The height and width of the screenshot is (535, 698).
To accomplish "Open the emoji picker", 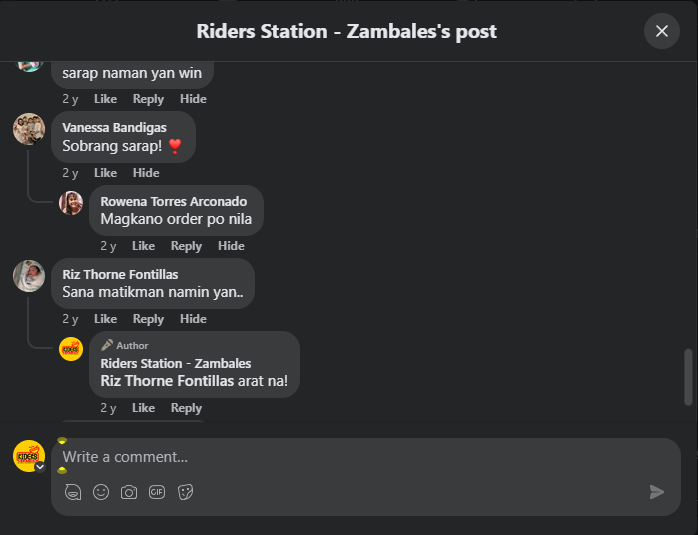I will pyautogui.click(x=101, y=492).
